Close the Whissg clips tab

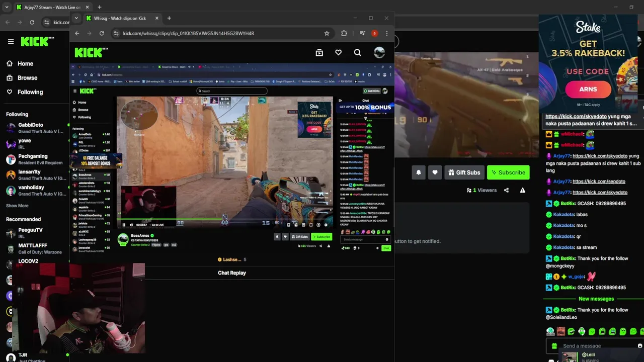click(x=156, y=18)
